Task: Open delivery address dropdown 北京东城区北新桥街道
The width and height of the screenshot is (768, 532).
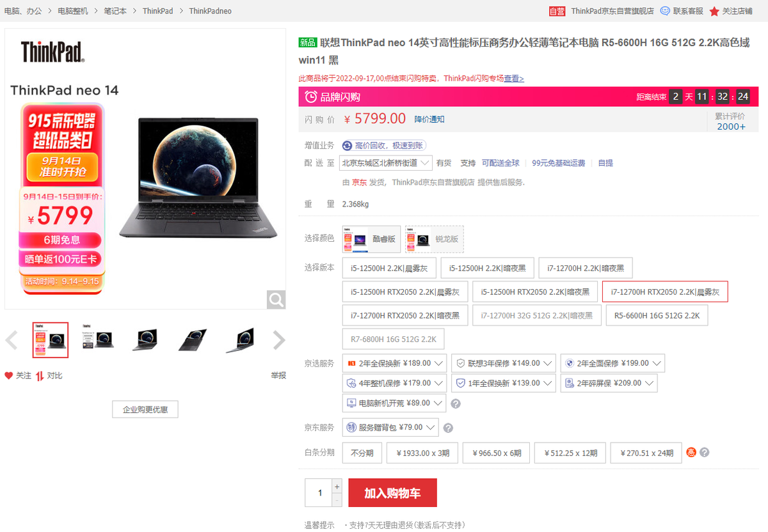Action: pos(386,163)
